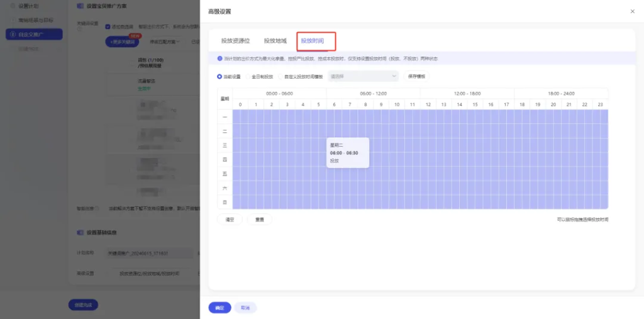
Task: Click the 设置基础信息 section heading icon
Action: coord(80,233)
